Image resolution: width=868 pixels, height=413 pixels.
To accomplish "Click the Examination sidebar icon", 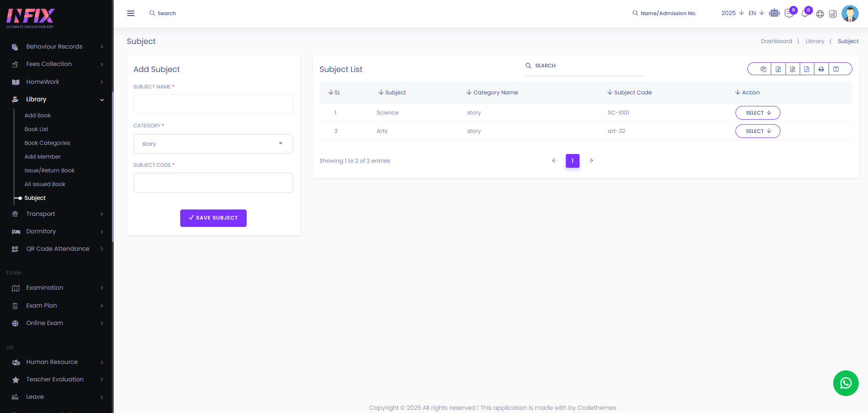I will click(x=16, y=288).
